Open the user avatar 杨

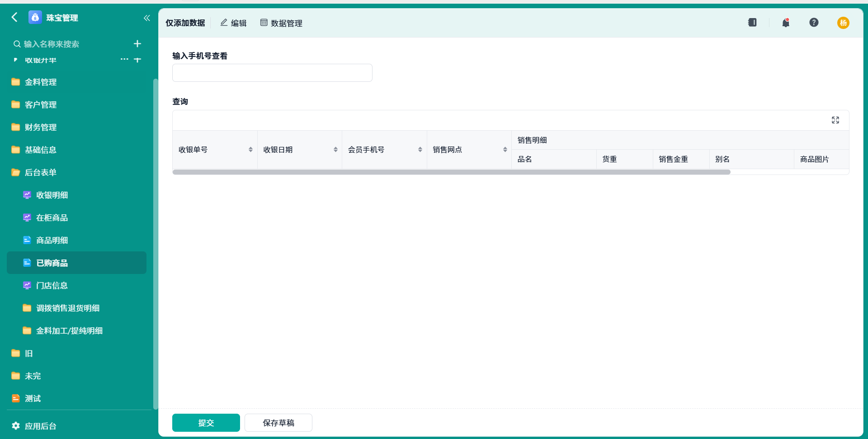coord(843,23)
